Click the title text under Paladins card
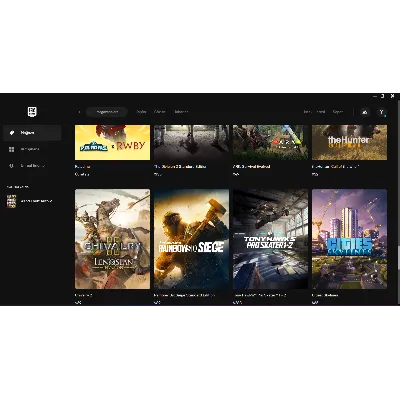The width and height of the screenshot is (400, 400). [82, 166]
